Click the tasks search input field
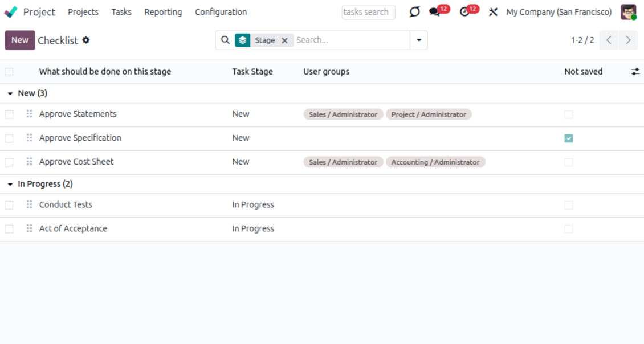 pos(368,12)
